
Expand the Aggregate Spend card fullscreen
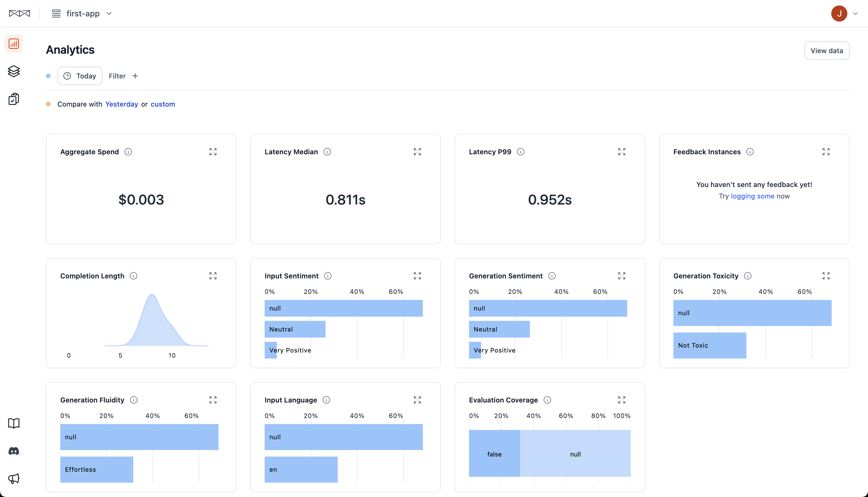point(213,152)
